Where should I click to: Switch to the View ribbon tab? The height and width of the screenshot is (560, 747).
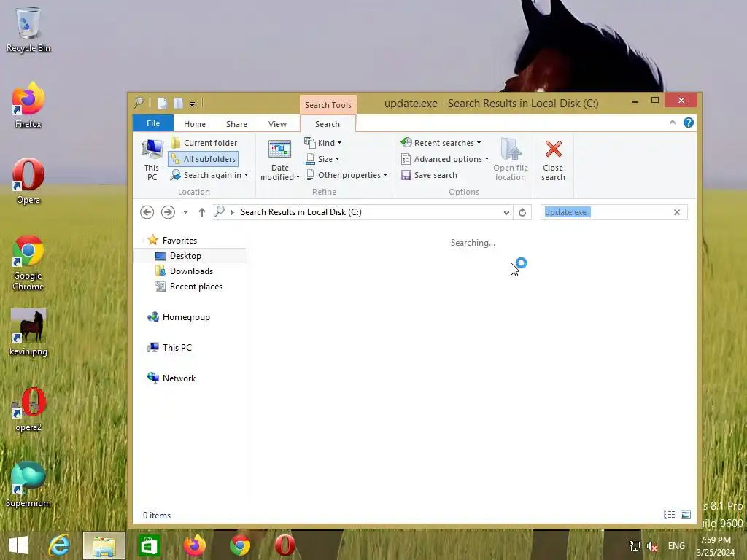(277, 124)
